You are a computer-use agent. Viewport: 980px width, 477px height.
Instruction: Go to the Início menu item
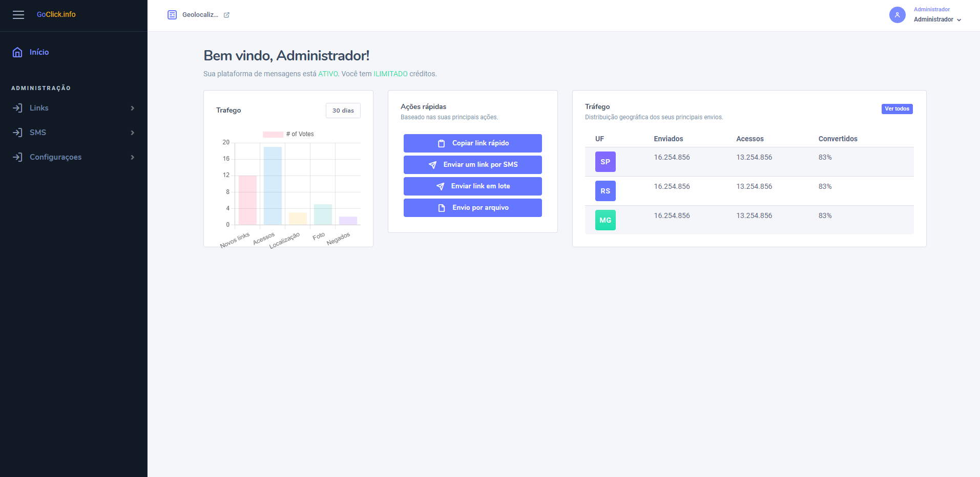(x=39, y=52)
